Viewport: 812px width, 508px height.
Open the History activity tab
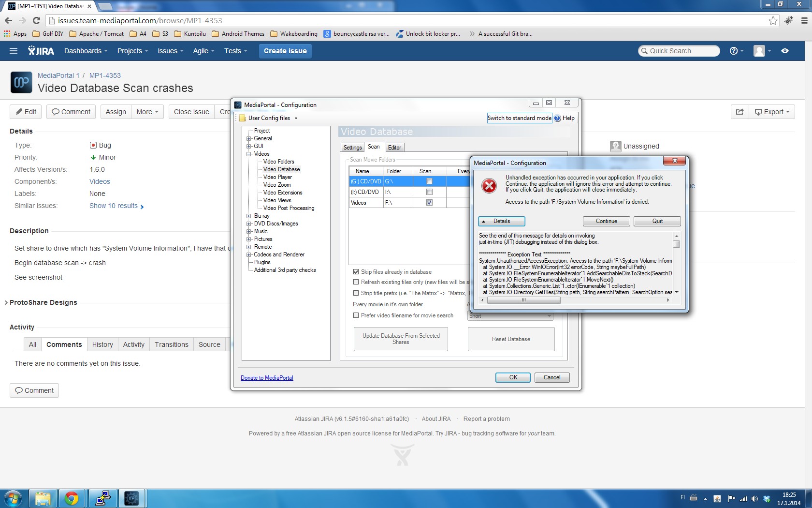click(102, 344)
